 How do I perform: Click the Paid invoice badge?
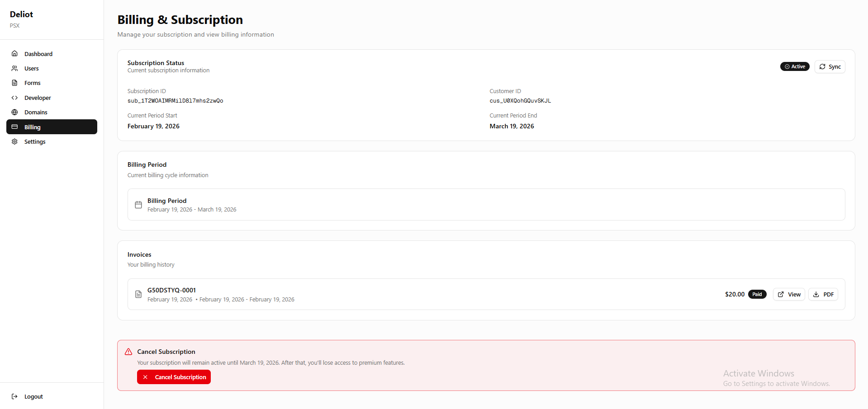coord(757,294)
